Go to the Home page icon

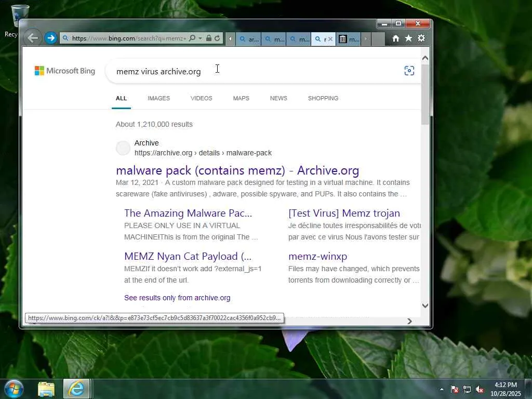(x=395, y=38)
